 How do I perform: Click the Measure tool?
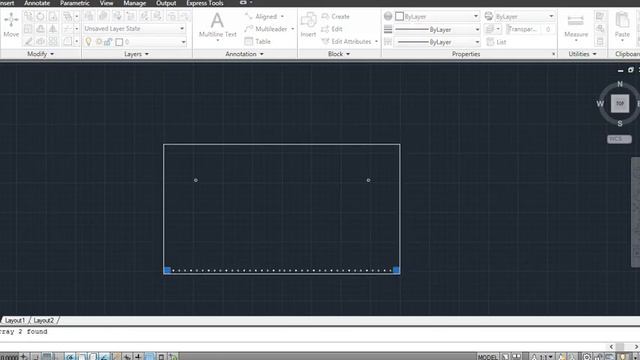pos(576,25)
